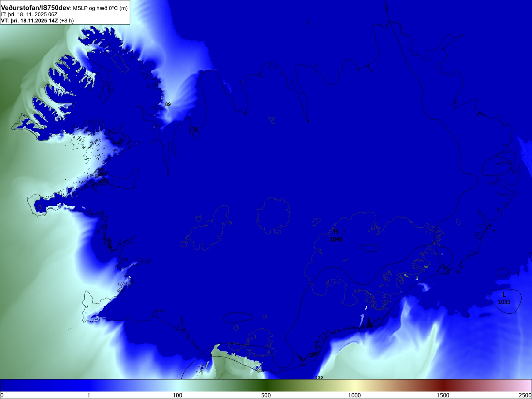Click the VT þri. 18.11.2025 14Z line

29,20
